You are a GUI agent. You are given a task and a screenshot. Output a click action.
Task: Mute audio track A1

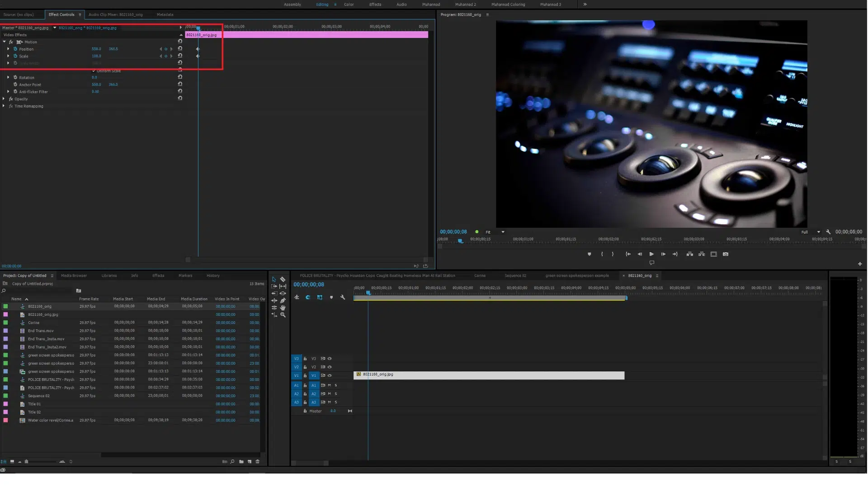(329, 385)
